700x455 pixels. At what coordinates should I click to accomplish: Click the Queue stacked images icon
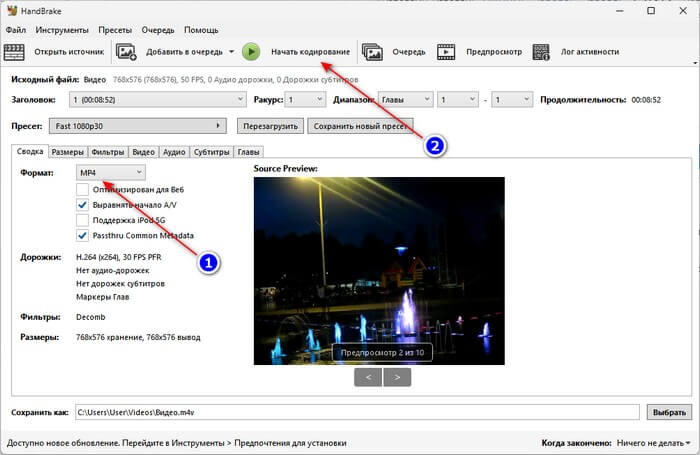pos(372,52)
